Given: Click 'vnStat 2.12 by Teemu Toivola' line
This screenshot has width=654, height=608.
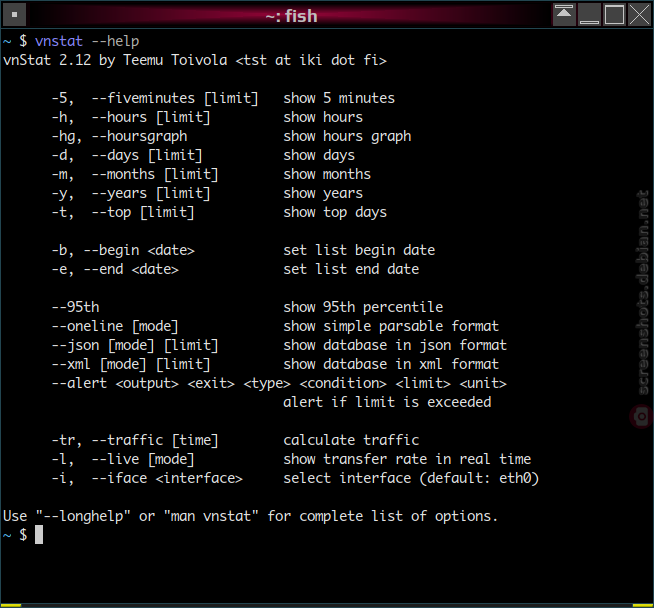Looking at the screenshot, I should [x=195, y=60].
